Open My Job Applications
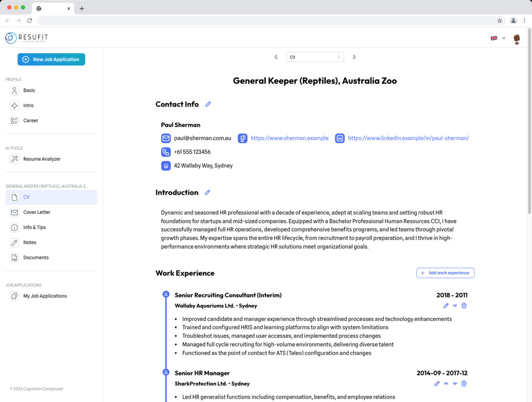Image resolution: width=532 pixels, height=402 pixels. [45, 296]
